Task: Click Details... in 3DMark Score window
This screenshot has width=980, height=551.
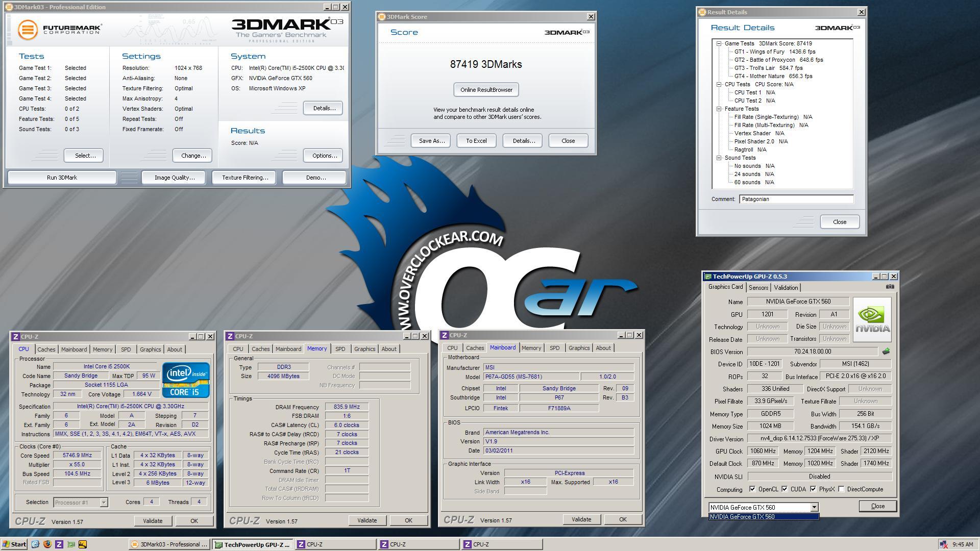Action: pos(523,141)
